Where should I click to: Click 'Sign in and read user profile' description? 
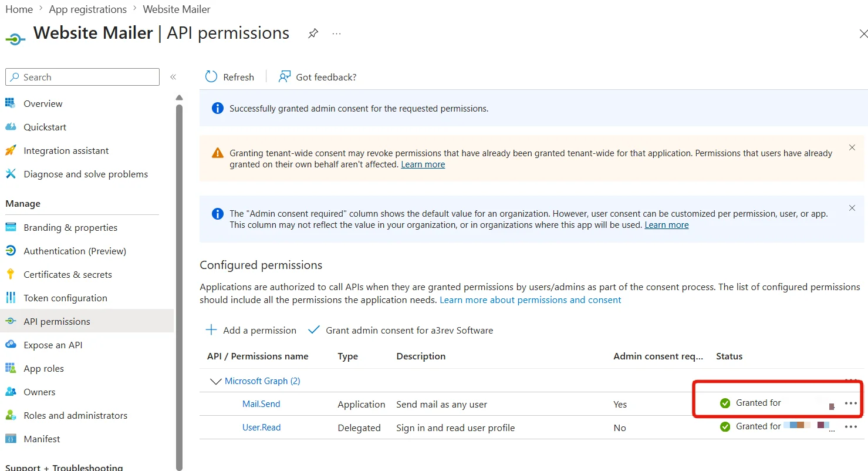point(455,428)
